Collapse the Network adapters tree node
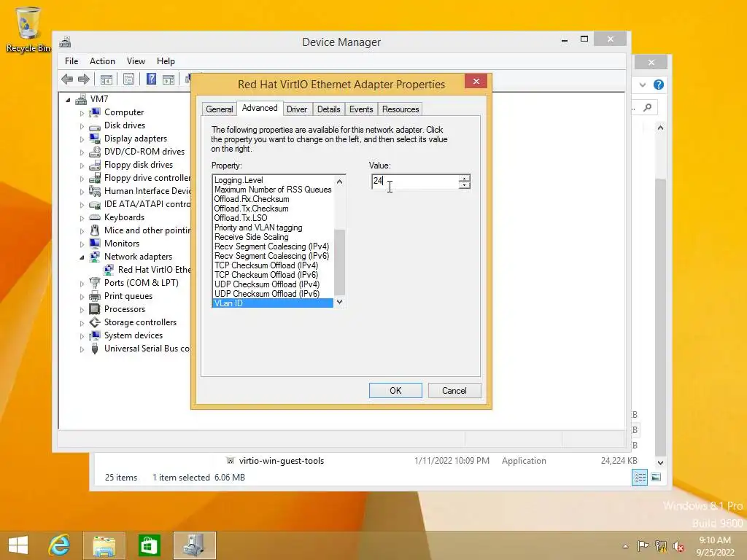Image resolution: width=747 pixels, height=560 pixels. click(x=82, y=257)
